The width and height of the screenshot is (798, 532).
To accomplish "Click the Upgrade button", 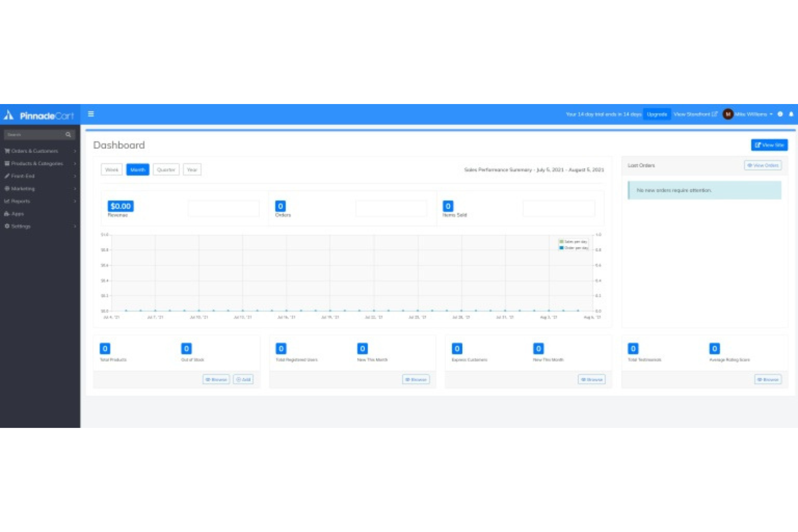I will [657, 114].
